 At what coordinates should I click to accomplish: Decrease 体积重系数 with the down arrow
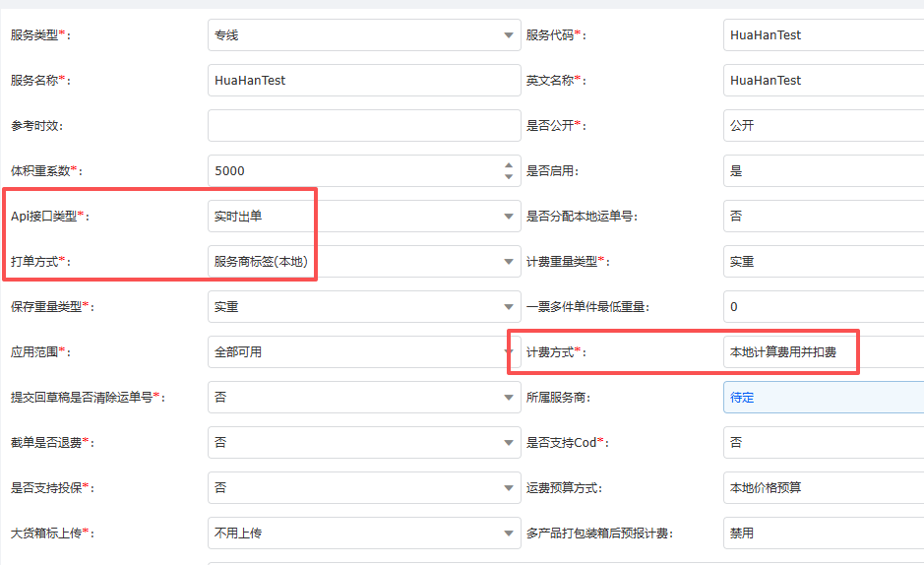tap(509, 177)
